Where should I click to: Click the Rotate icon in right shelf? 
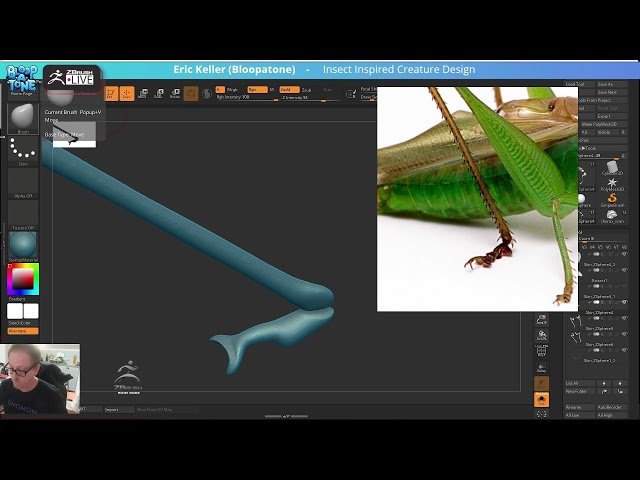coord(542,336)
